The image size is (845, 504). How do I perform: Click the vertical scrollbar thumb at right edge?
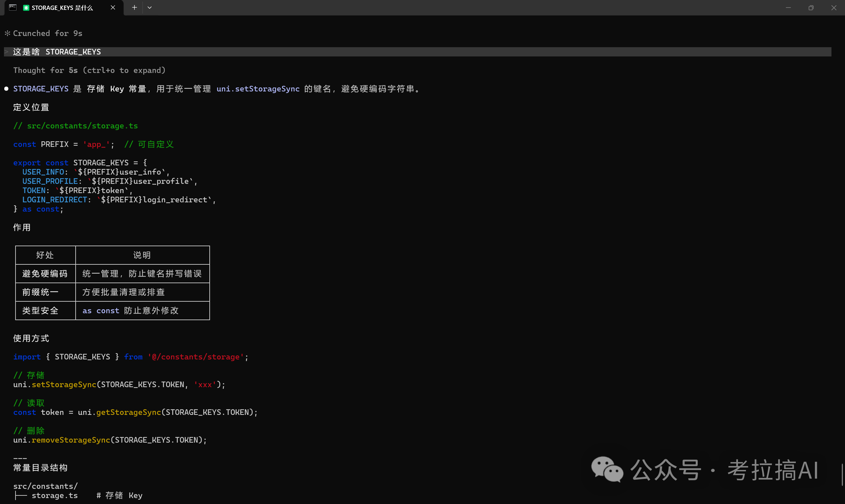[x=843, y=475]
